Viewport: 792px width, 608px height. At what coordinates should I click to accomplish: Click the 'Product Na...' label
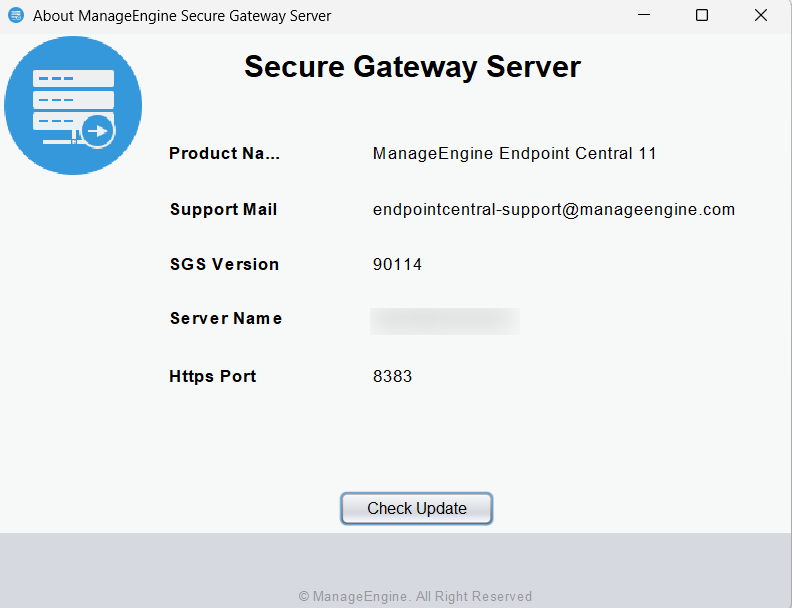pos(224,153)
